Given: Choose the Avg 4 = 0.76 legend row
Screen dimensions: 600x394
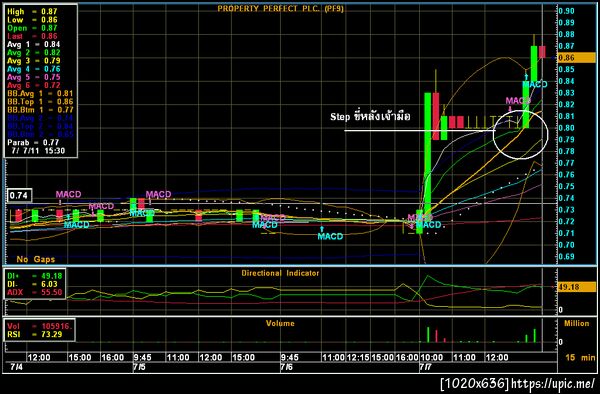Looking at the screenshot, I should pyautogui.click(x=34, y=69).
